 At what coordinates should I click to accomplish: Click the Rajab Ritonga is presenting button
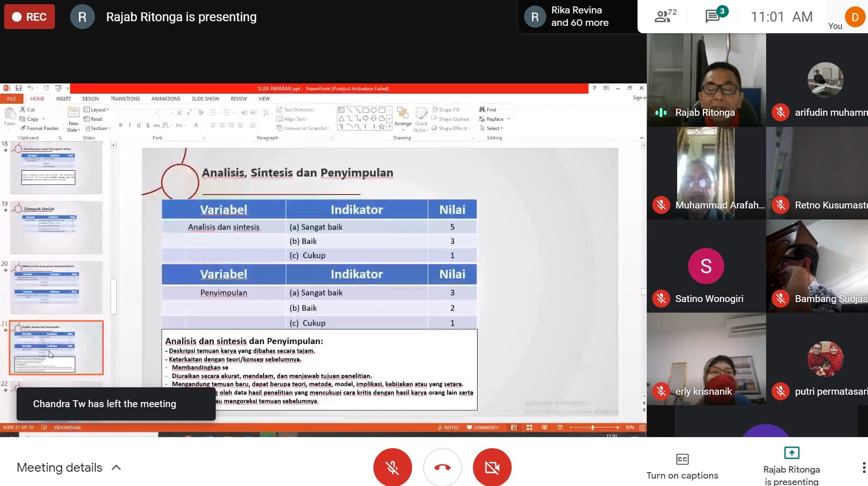tap(791, 466)
